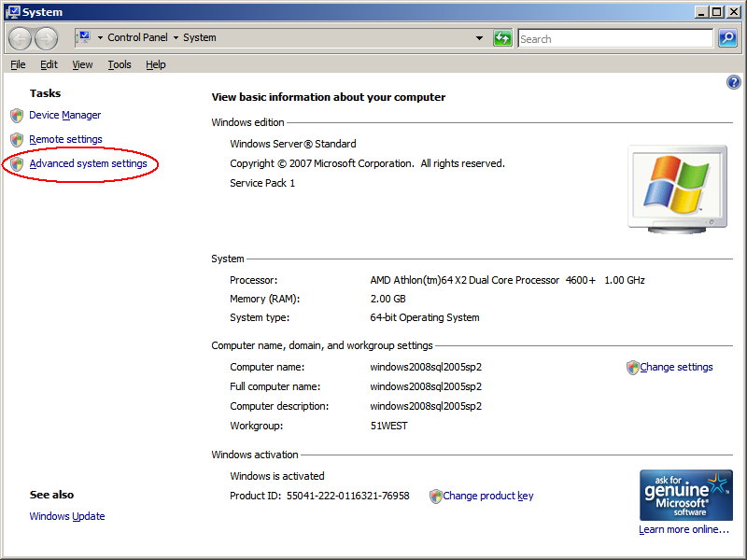The height and width of the screenshot is (560, 747).
Task: Click Windows is activated text
Action: click(276, 476)
